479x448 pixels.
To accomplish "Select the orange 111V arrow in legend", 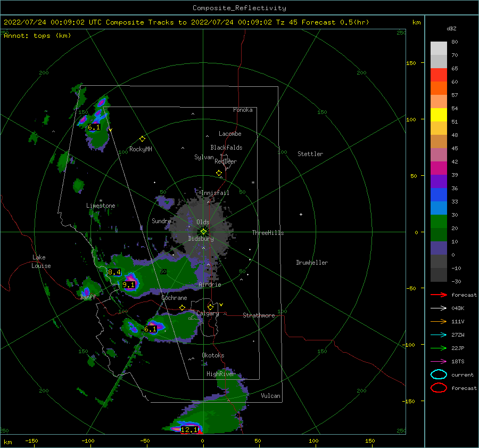I will point(439,321).
